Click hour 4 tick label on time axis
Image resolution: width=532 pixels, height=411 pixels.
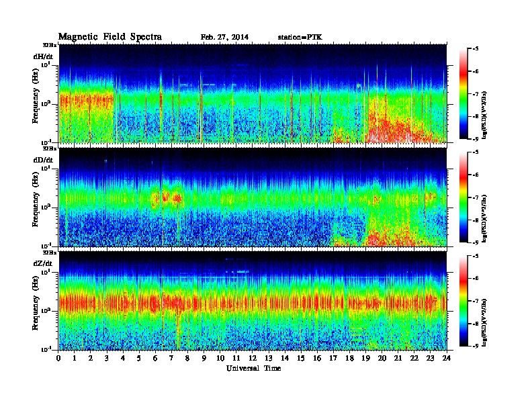(x=123, y=358)
